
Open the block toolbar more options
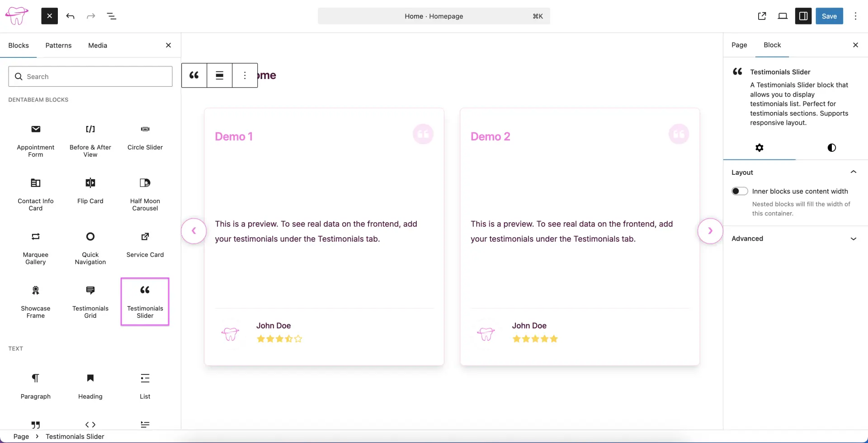[x=245, y=75]
